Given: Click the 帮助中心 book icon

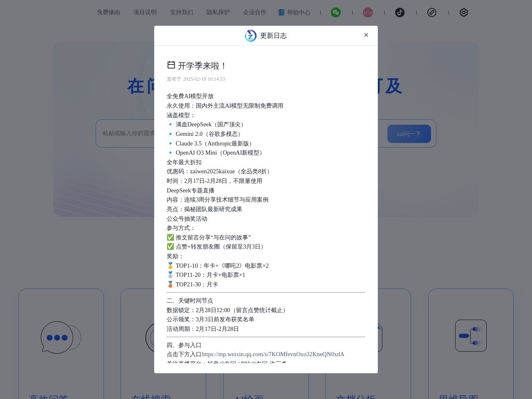Looking at the screenshot, I should [x=281, y=12].
